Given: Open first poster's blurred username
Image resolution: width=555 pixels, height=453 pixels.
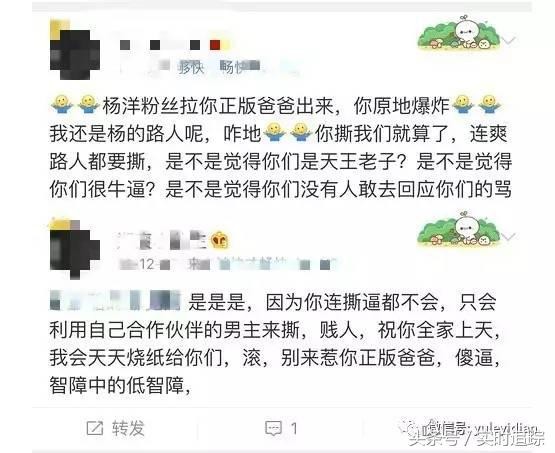Looking at the screenshot, I should [x=170, y=45].
